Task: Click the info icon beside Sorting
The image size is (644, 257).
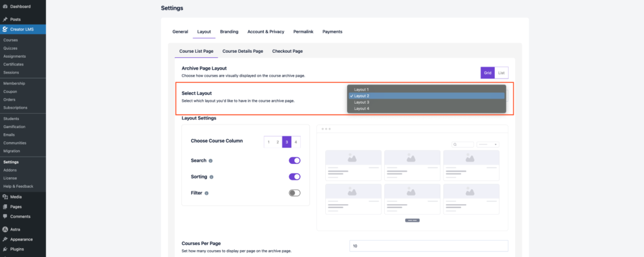Action: [211, 177]
